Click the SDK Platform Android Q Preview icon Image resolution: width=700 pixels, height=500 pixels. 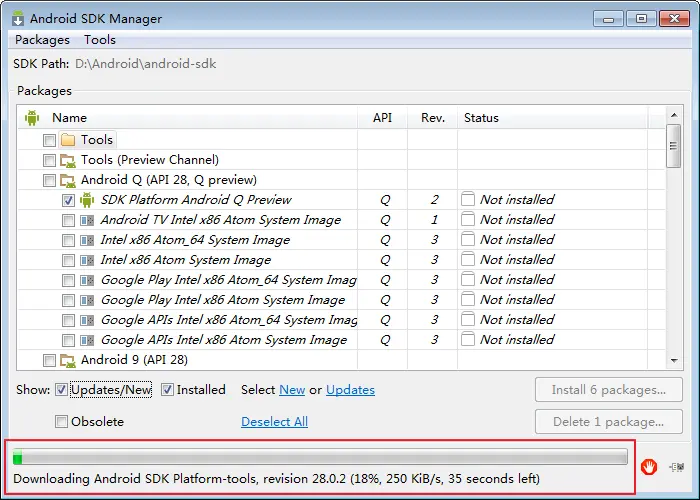(87, 200)
